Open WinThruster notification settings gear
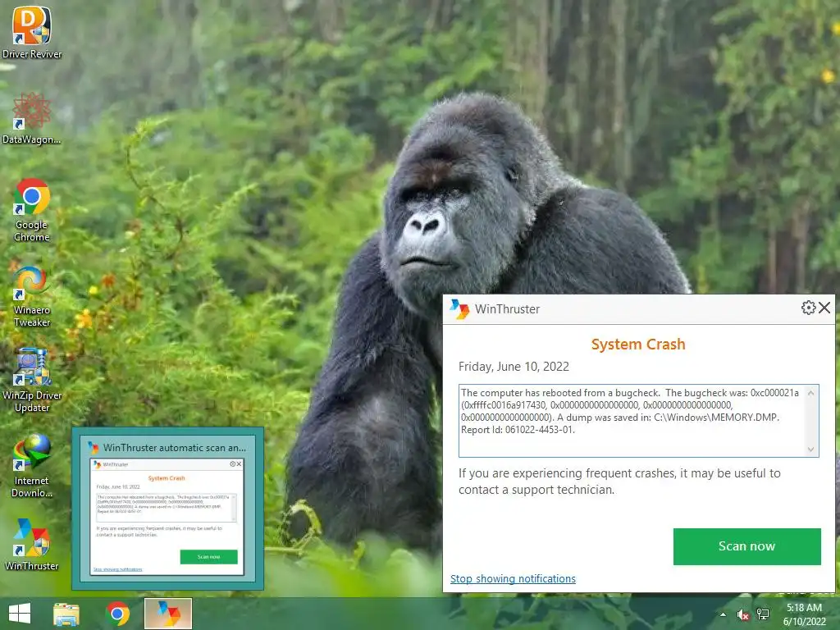The image size is (840, 630). coord(808,308)
